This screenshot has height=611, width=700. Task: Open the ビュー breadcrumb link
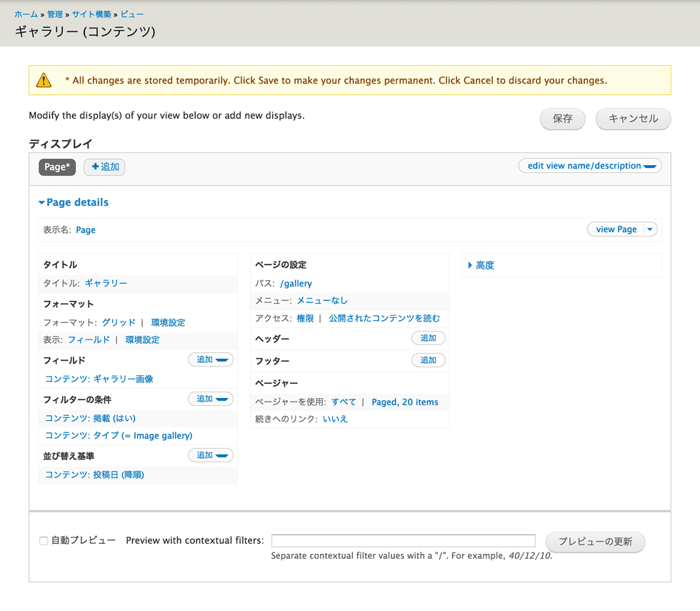click(x=131, y=14)
